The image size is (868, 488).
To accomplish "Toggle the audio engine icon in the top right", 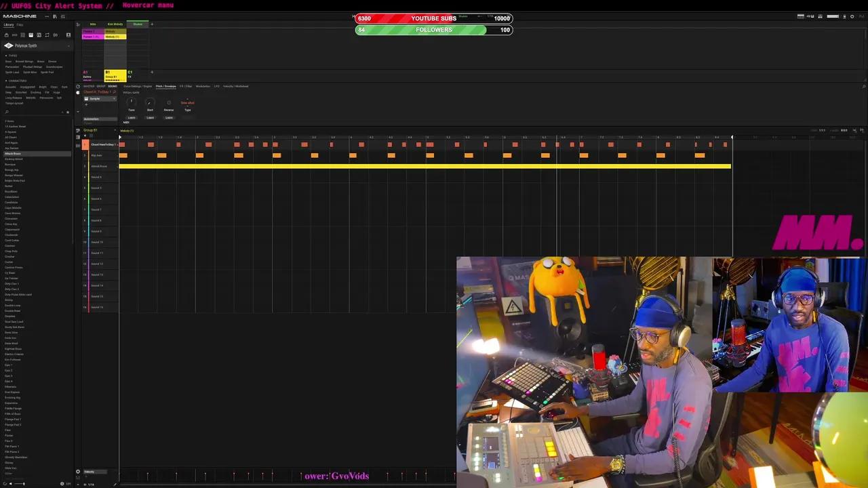I will coord(852,17).
